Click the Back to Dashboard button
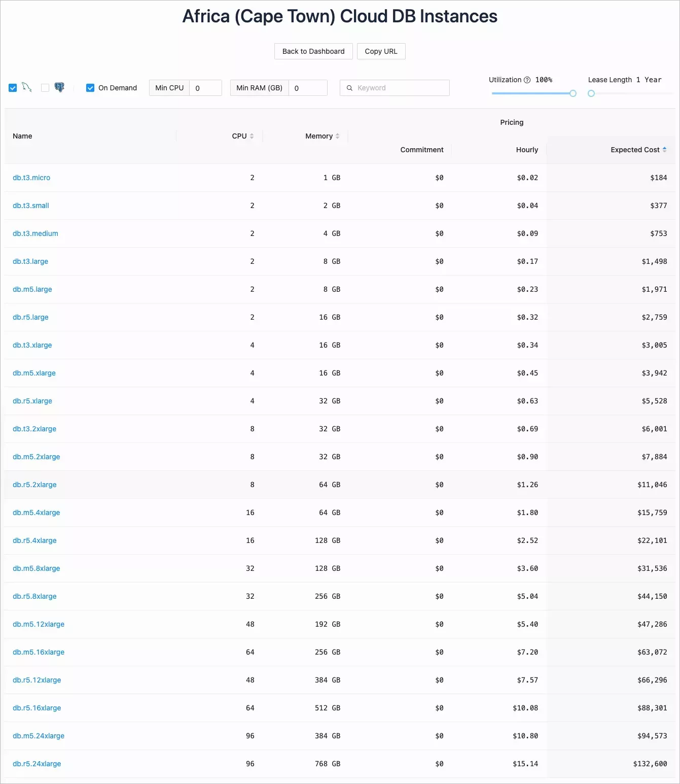This screenshot has height=784, width=680. pos(313,51)
